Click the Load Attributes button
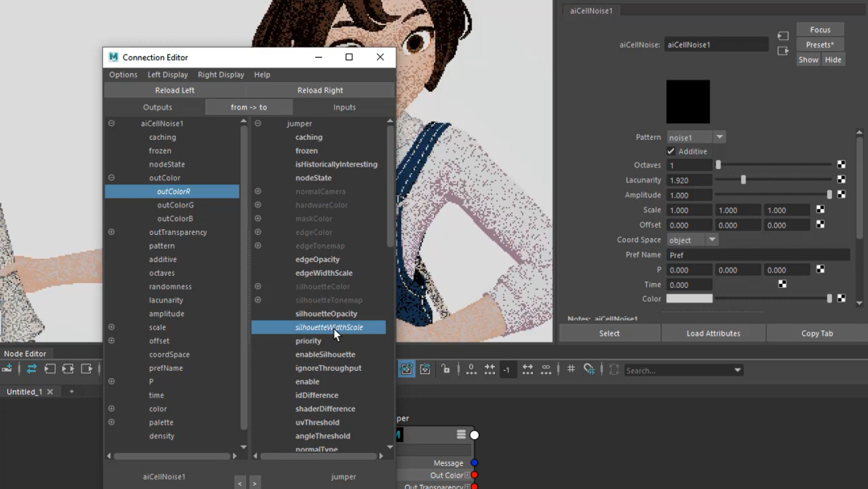 [713, 333]
